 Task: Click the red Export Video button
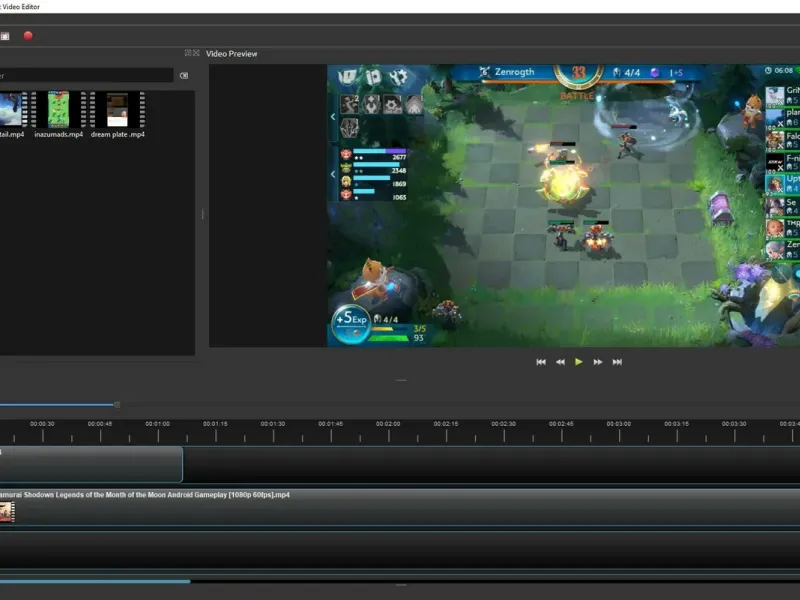click(28, 36)
